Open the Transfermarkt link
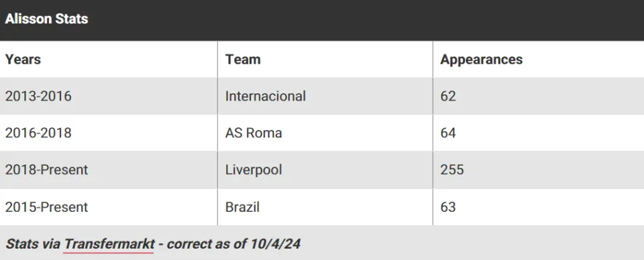Screen dimensions: 644x260 [x=109, y=244]
